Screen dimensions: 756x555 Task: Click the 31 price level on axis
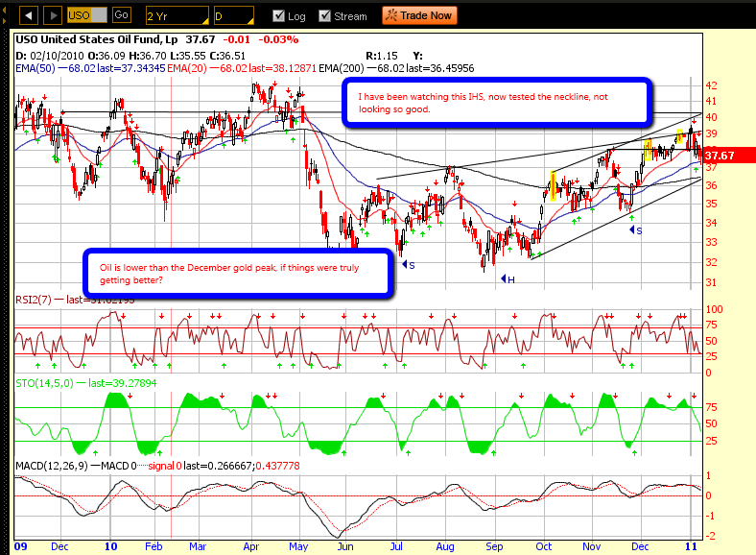pos(711,282)
